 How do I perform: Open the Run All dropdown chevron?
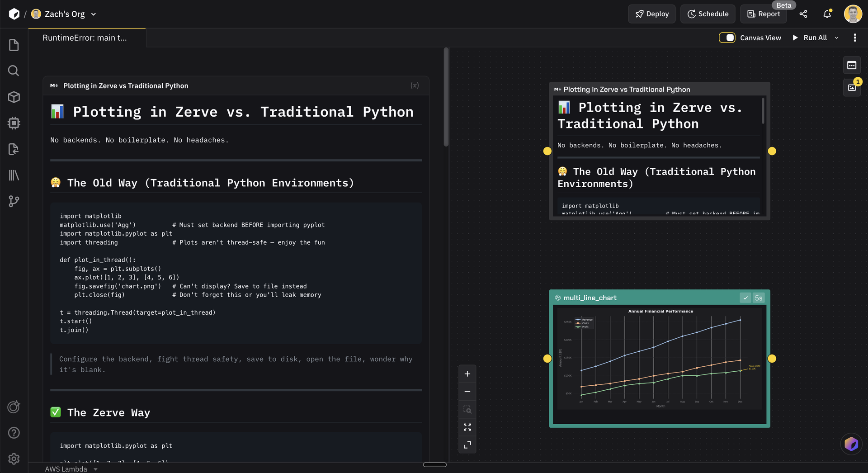point(837,38)
